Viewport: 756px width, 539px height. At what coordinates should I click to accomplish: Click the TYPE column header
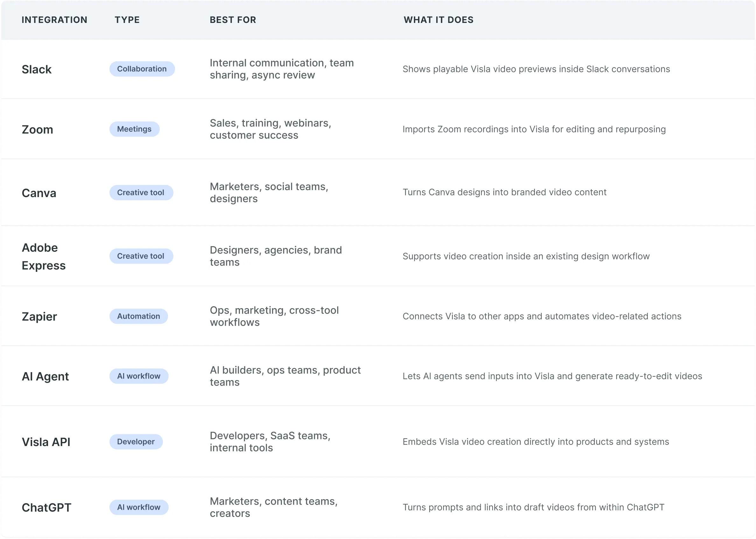(127, 20)
